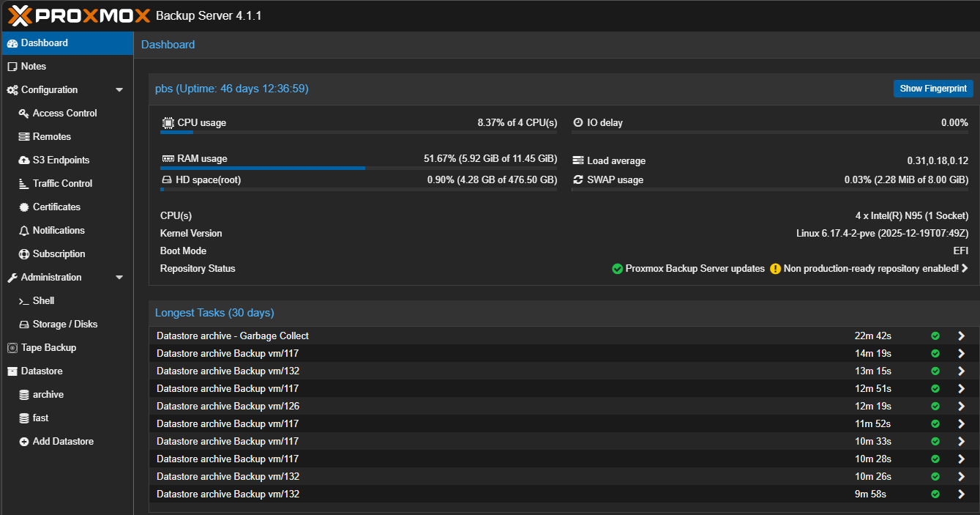980x515 pixels.
Task: Expand repository status details chevron
Action: click(965, 269)
